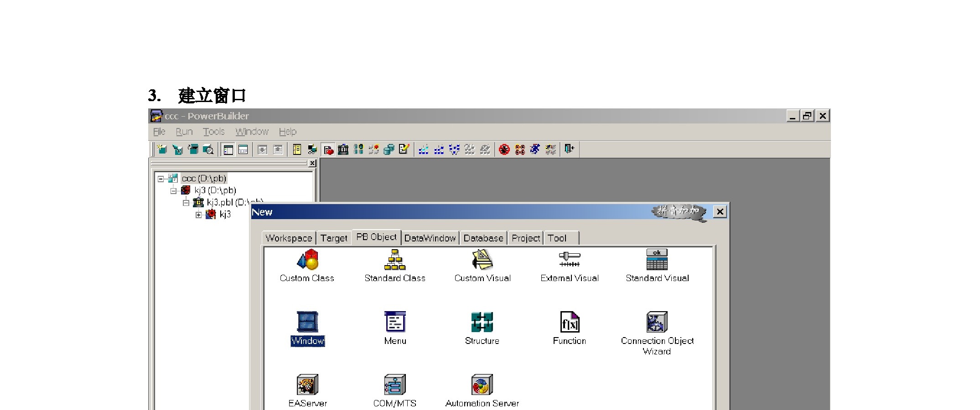Select the PB Object tab
The height and width of the screenshot is (410, 980).
pos(376,237)
